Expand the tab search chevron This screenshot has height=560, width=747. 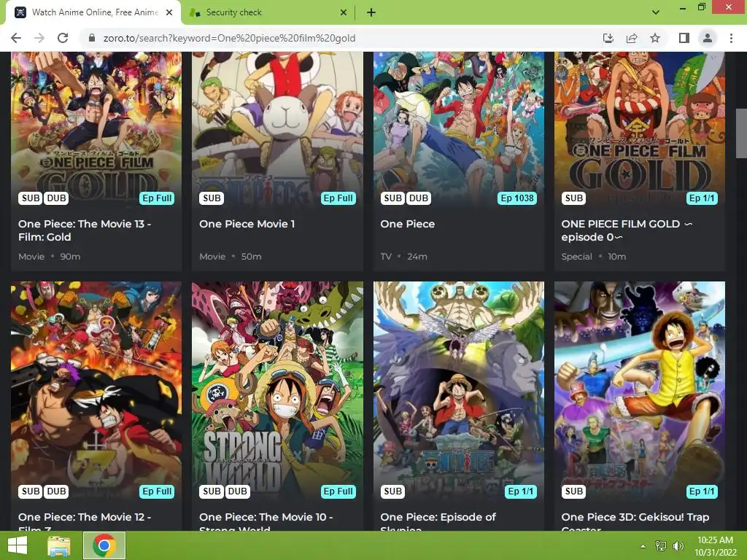(656, 12)
